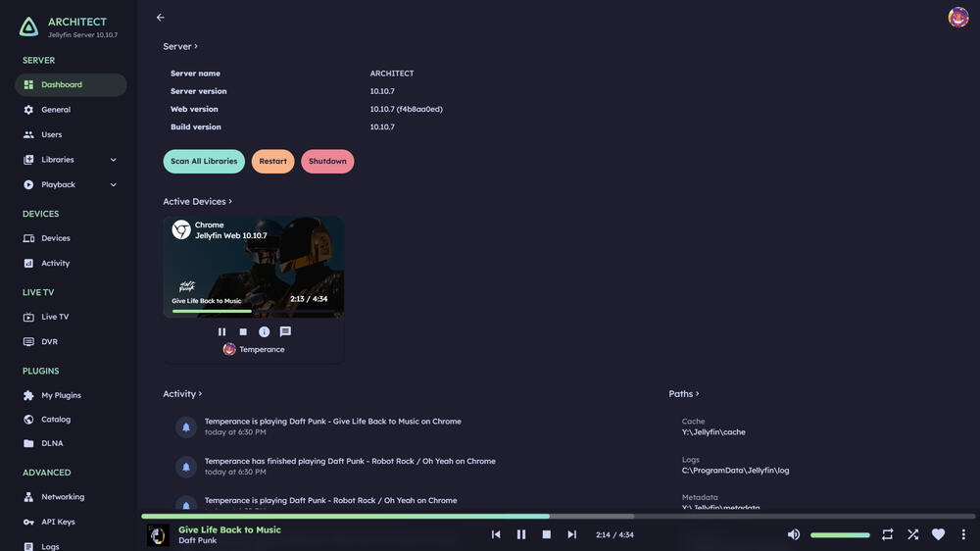Favorite the song with the heart icon

[938, 534]
